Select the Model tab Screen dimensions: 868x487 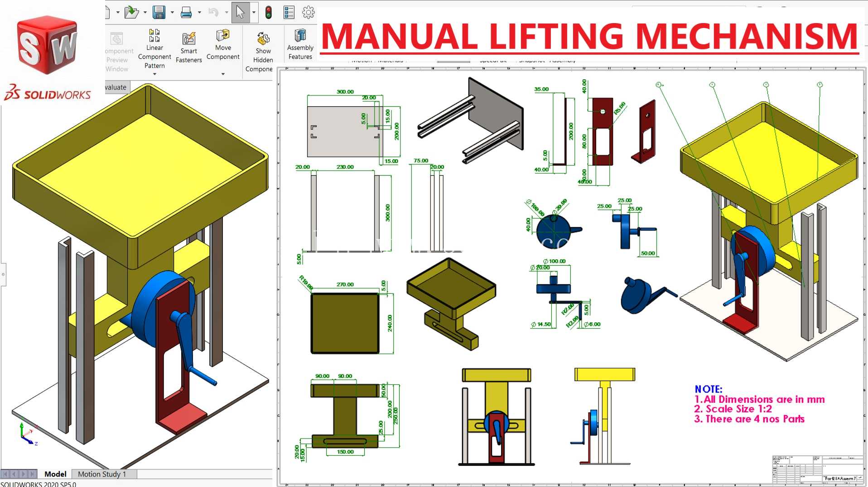pos(55,474)
